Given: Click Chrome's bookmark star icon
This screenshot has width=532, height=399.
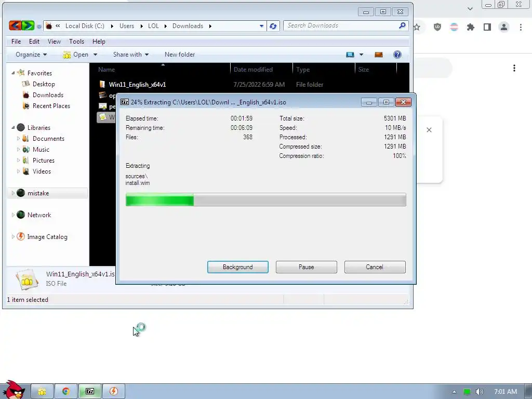Looking at the screenshot, I should pos(417,27).
